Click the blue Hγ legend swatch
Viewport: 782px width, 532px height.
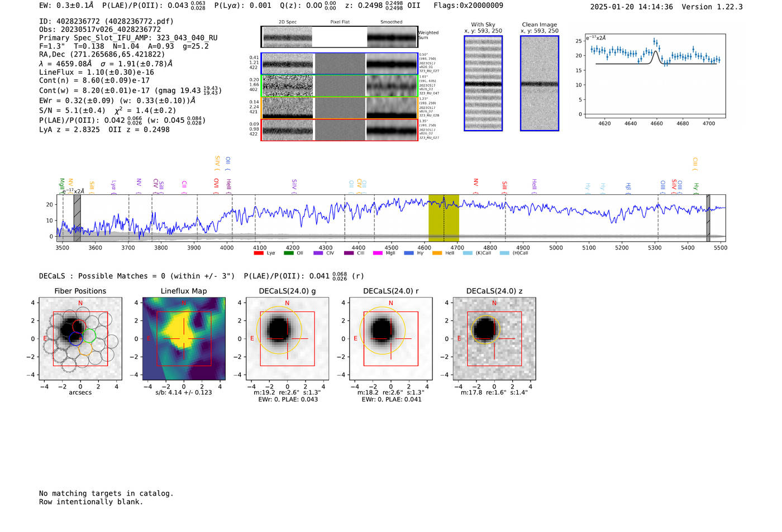(x=409, y=253)
